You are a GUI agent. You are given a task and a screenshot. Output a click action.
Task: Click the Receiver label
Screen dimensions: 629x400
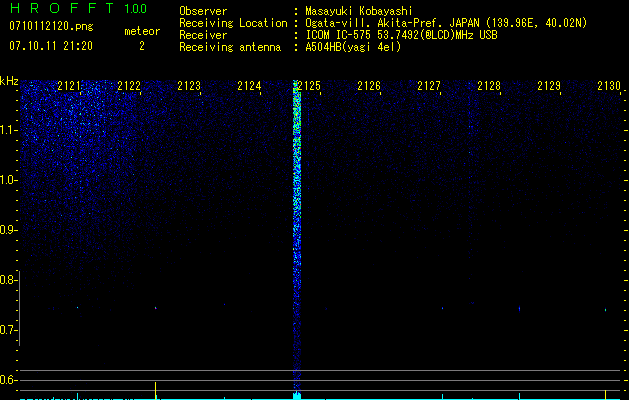point(203,35)
